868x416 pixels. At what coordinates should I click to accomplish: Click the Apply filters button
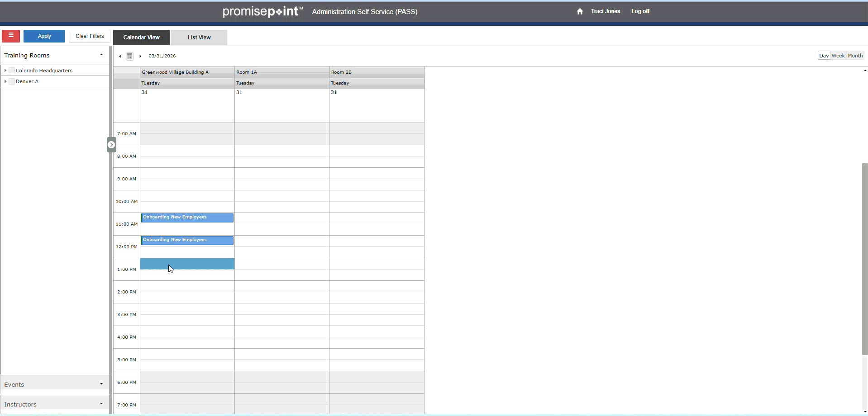pyautogui.click(x=44, y=36)
